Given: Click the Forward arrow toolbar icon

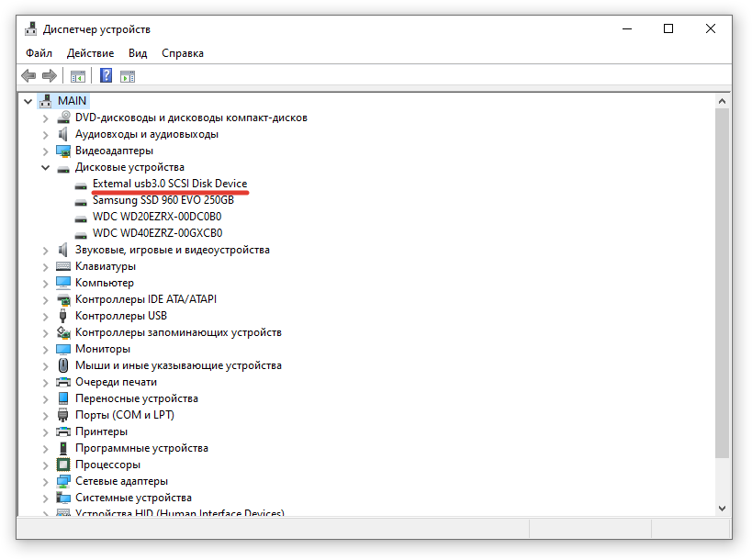Looking at the screenshot, I should 50,76.
